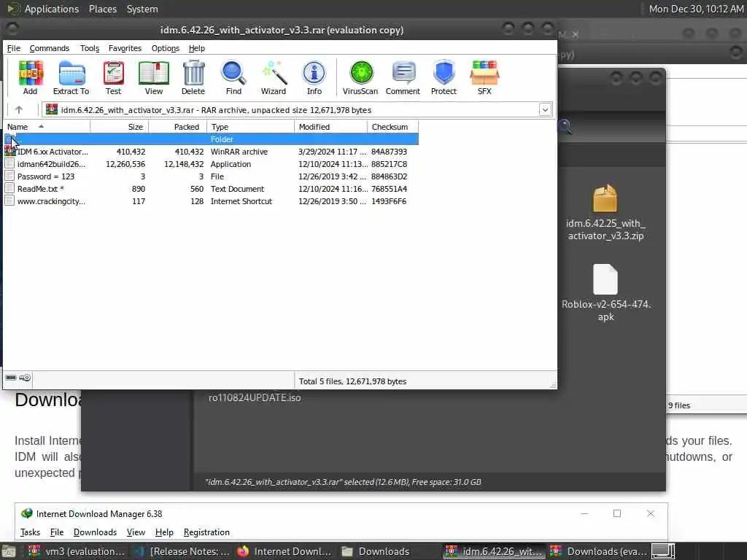747x560 pixels.
Task: Open the WinRAR Help menu
Action: point(196,48)
